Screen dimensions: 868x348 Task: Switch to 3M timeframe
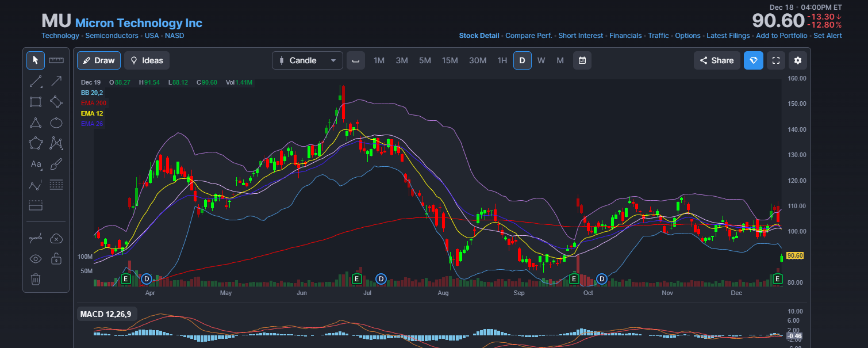[x=402, y=60]
